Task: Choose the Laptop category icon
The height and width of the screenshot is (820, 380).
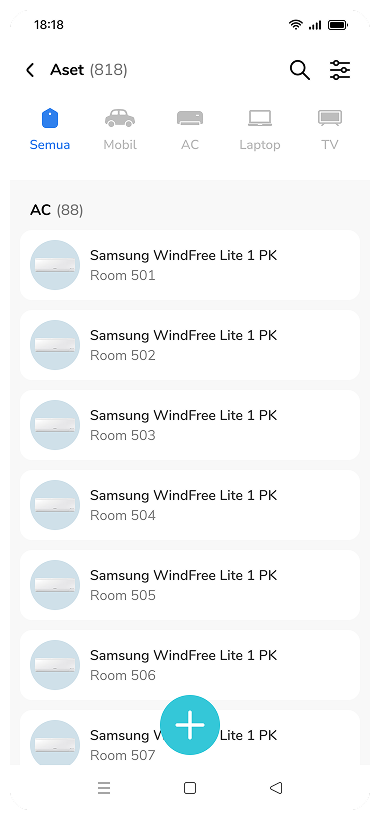Action: coord(260,118)
